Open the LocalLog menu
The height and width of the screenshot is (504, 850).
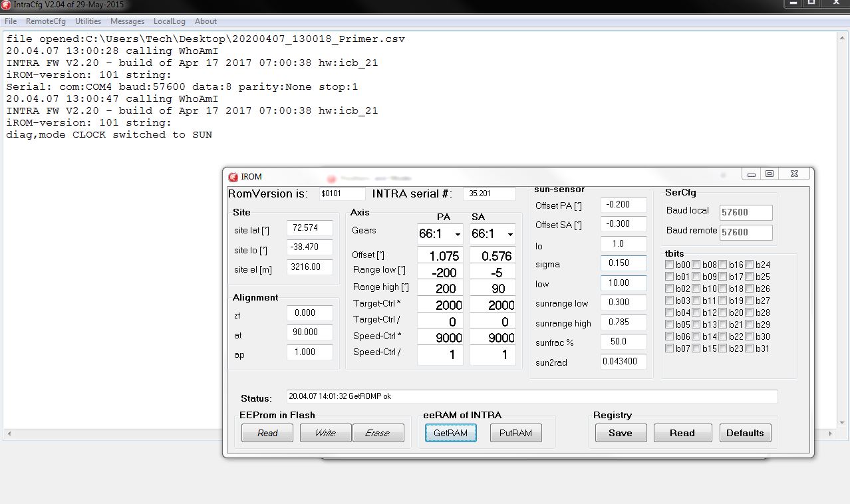(169, 21)
